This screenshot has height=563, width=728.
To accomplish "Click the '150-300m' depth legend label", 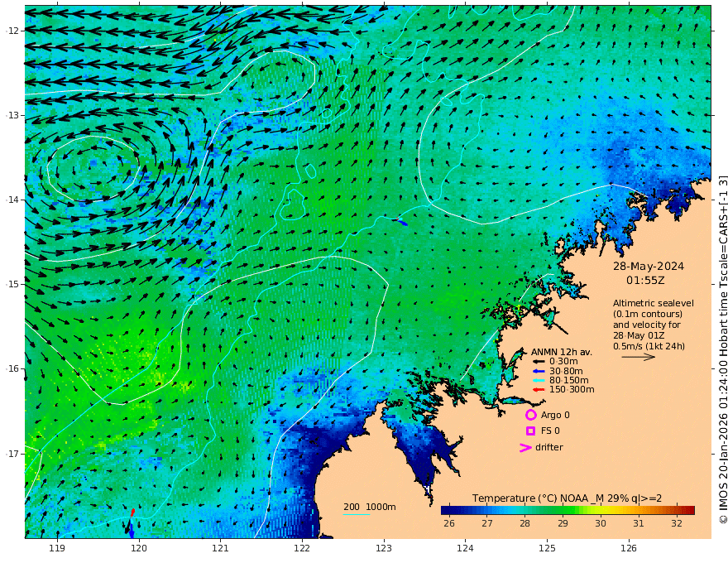I will 572,390.
